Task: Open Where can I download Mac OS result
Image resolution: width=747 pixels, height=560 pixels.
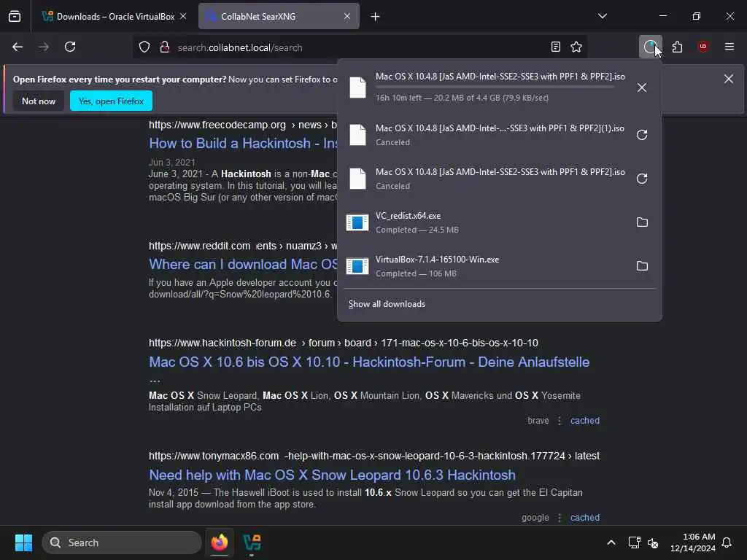Action: 243,264
